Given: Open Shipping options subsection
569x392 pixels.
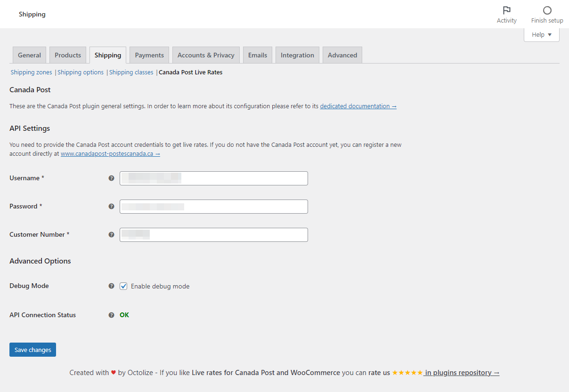Looking at the screenshot, I should pos(81,72).
